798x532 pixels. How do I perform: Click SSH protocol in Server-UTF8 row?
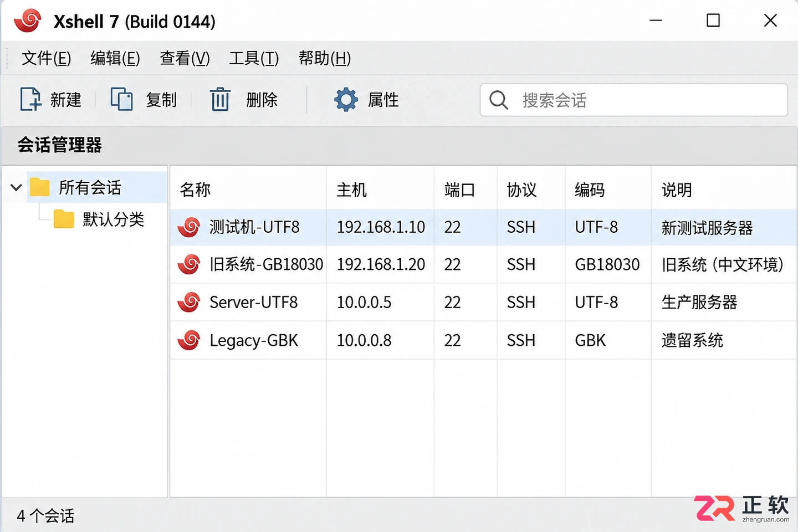[521, 302]
